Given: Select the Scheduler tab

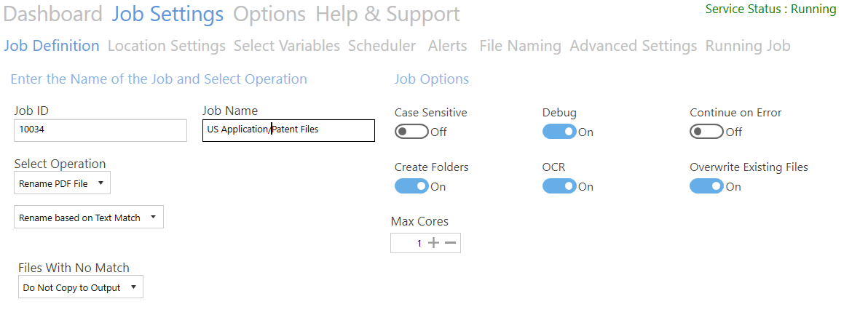Looking at the screenshot, I should [382, 46].
